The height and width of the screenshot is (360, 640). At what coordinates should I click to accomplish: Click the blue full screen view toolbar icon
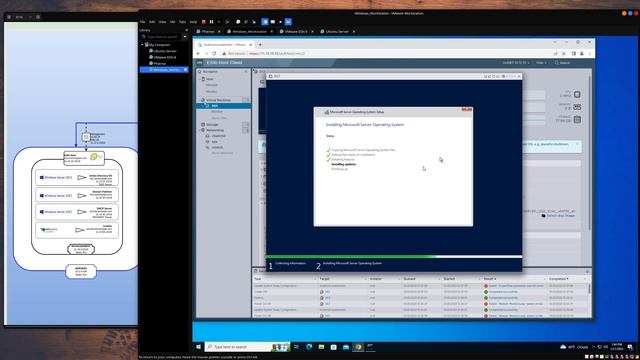(x=264, y=22)
